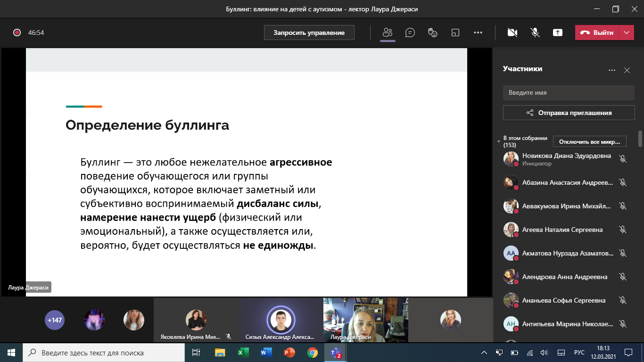
Task: Toggle the microphone mute button
Action: pyautogui.click(x=535, y=33)
